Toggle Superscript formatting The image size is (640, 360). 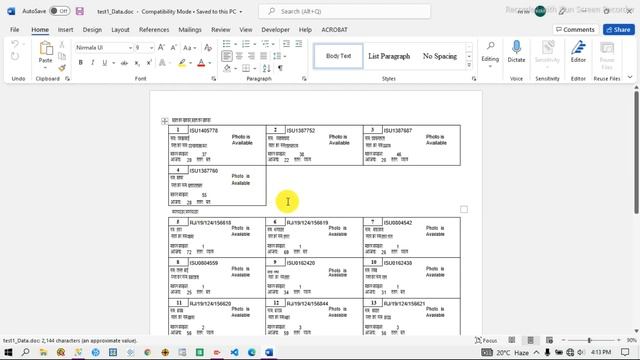pos(149,63)
